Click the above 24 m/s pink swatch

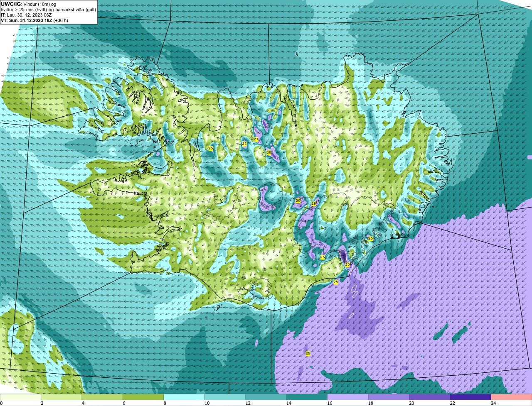[512, 397]
